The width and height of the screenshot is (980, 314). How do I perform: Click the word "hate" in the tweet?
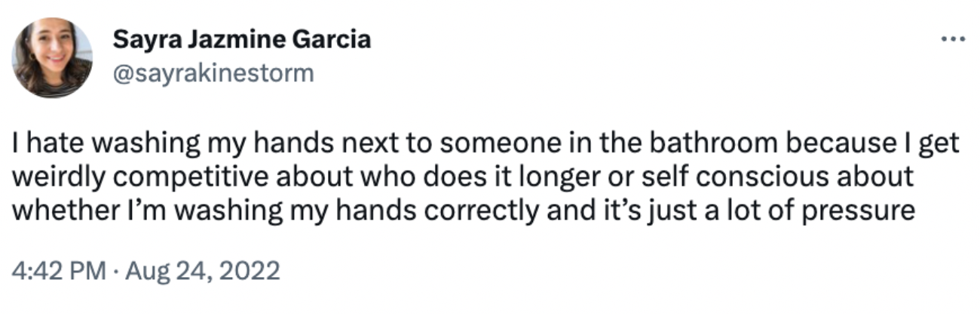point(47,143)
